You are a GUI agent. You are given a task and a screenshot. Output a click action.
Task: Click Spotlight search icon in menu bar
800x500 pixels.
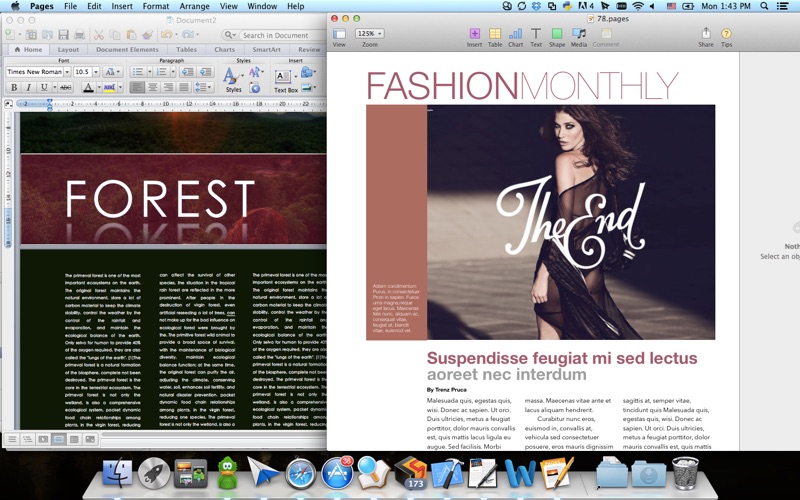tap(764, 6)
